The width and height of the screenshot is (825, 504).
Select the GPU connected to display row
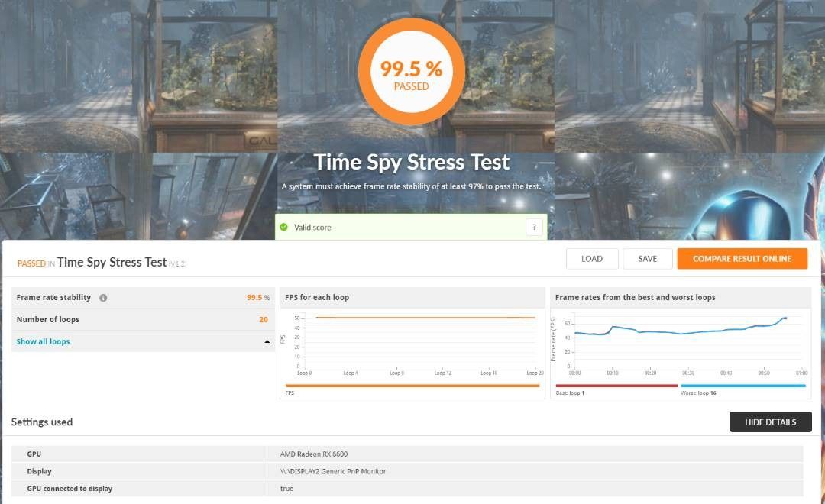(x=407, y=489)
